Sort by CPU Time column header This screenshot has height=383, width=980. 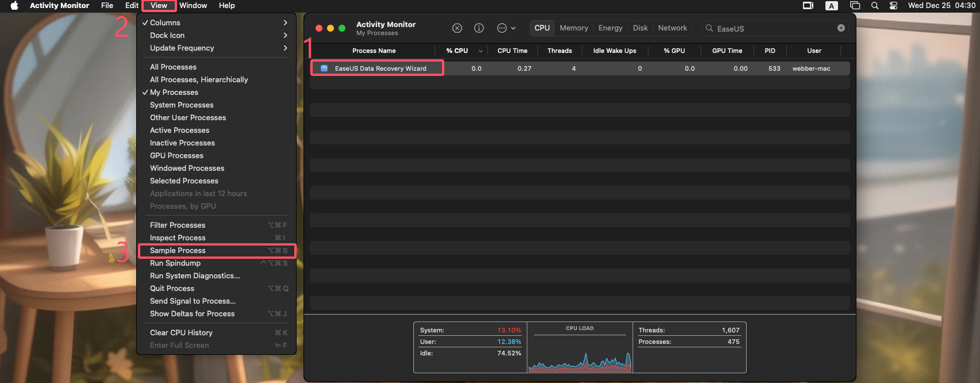(x=512, y=51)
